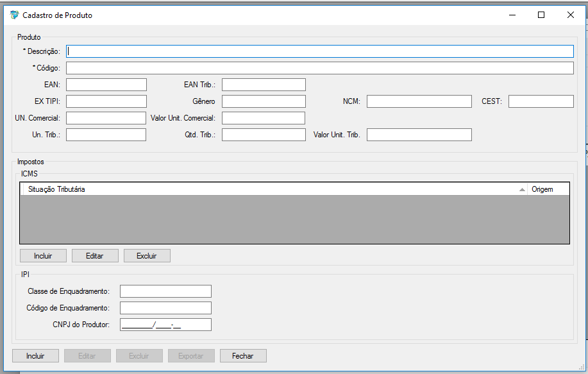Click Excluir under the ICMS grid
588x374 pixels.
[x=147, y=256]
